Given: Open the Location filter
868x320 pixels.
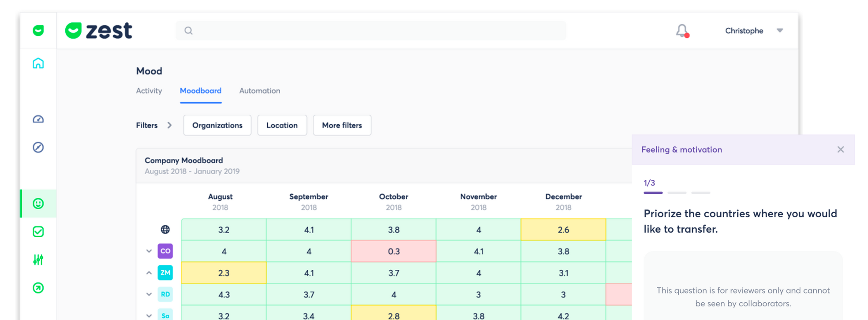Looking at the screenshot, I should (x=282, y=125).
